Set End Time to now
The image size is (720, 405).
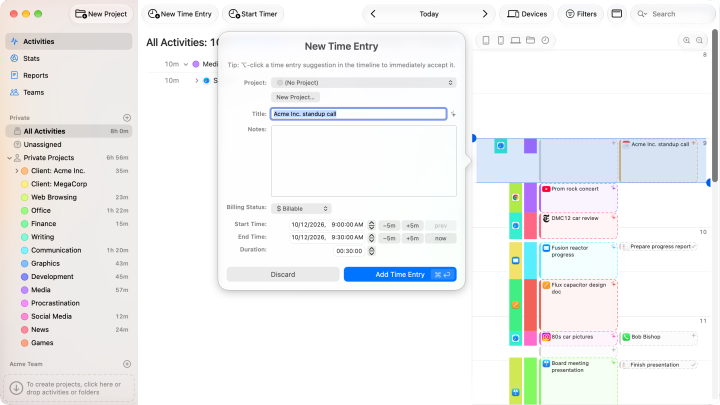[440, 238]
